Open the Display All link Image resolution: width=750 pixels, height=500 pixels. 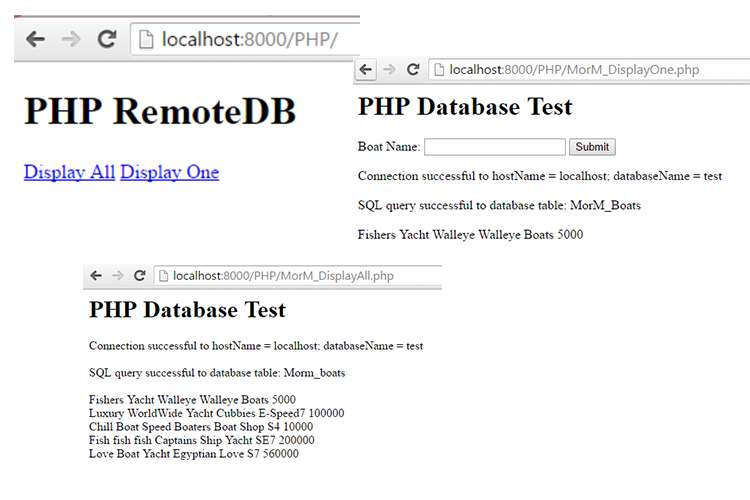69,172
